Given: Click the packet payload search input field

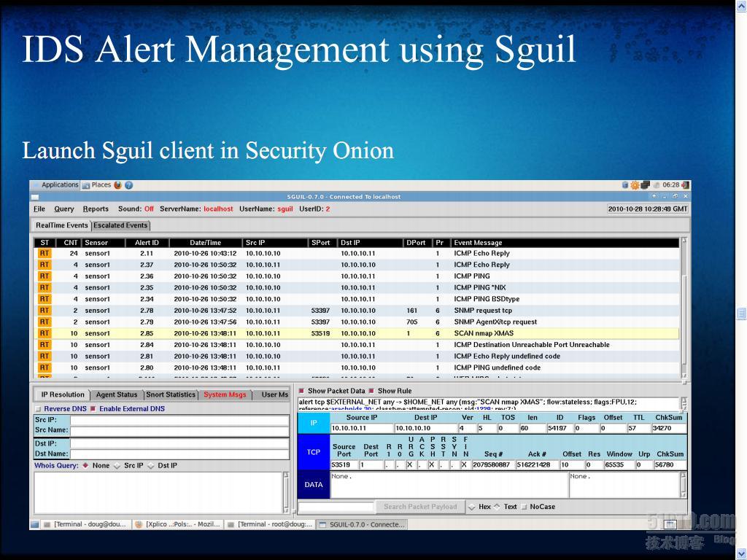Looking at the screenshot, I should (336, 507).
